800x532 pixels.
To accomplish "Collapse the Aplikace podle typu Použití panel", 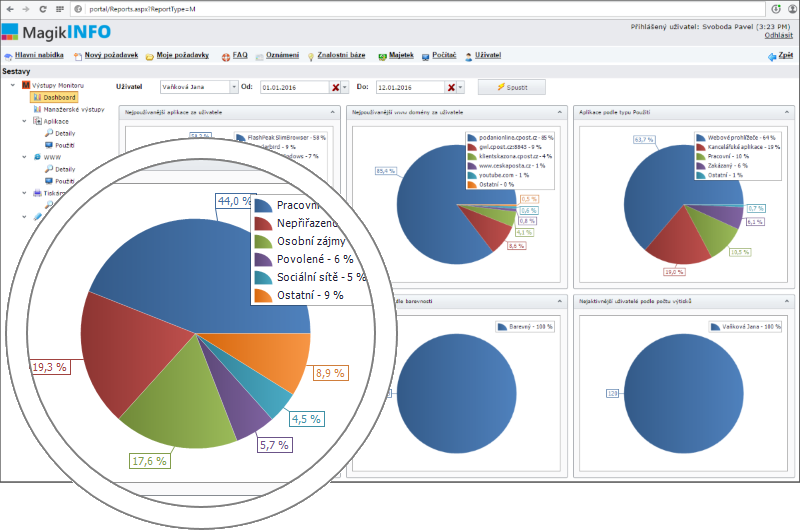I will 787,113.
